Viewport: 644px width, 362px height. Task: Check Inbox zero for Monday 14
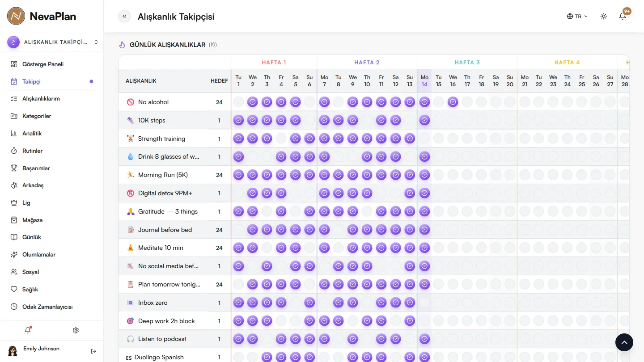click(x=424, y=303)
